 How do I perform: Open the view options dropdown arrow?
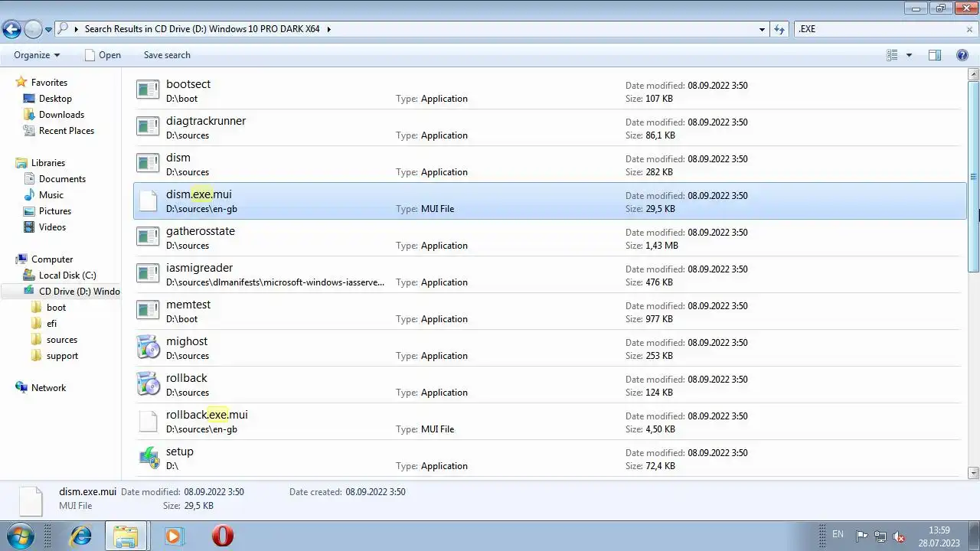[x=909, y=55]
